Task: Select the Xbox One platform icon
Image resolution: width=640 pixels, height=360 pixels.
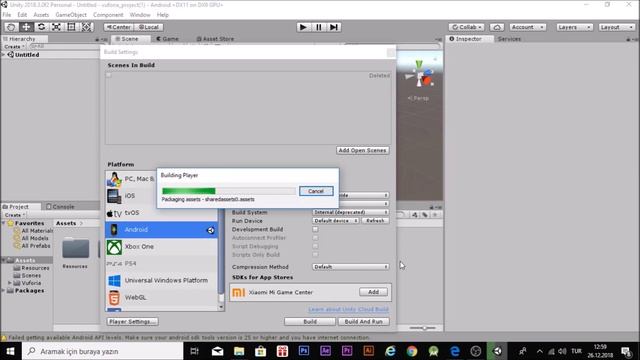Action: point(114,247)
